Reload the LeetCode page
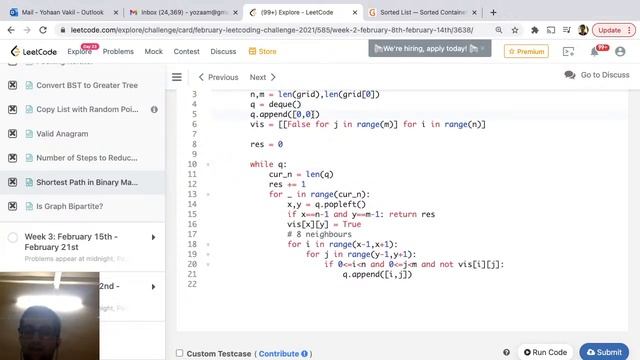 tap(43, 30)
